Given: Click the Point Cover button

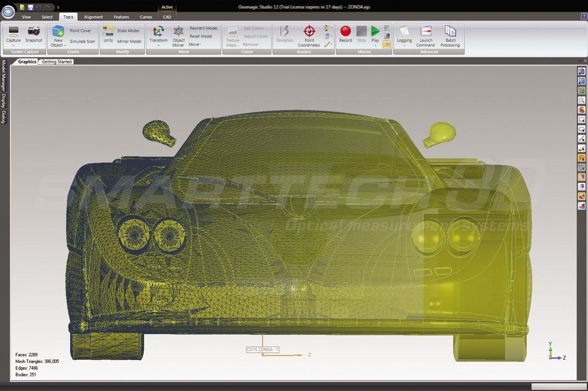Looking at the screenshot, I should click(x=80, y=31).
